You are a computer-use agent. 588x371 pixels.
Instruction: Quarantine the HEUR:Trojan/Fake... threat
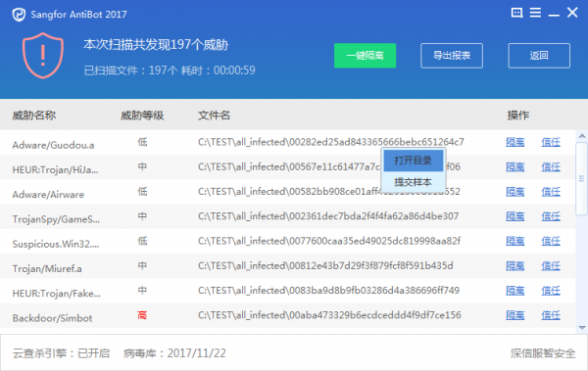514,291
